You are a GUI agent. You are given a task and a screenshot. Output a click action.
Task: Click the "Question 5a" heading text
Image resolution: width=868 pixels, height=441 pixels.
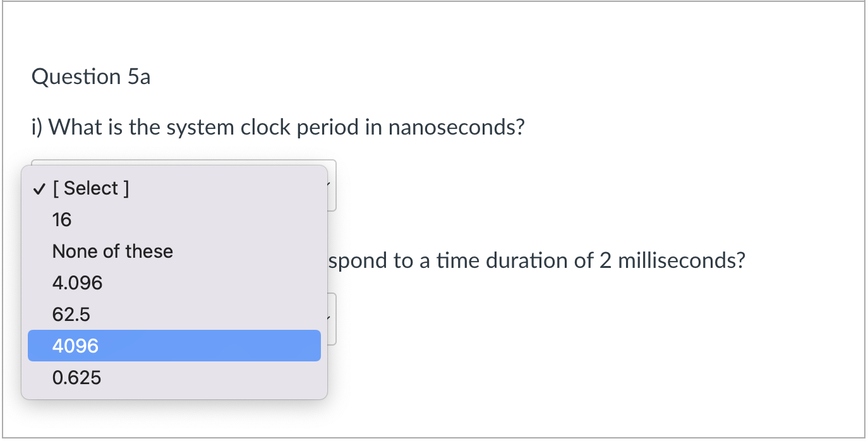click(91, 76)
